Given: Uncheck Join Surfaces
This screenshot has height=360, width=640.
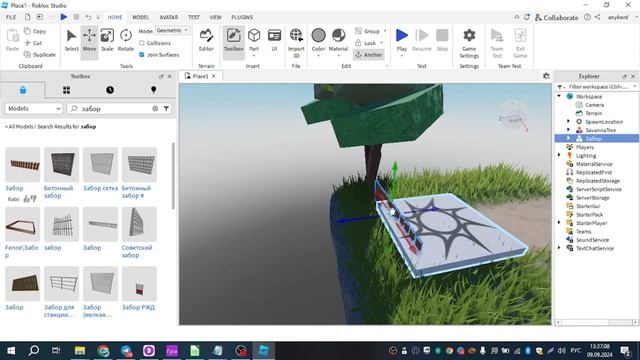Looking at the screenshot, I should tap(142, 55).
